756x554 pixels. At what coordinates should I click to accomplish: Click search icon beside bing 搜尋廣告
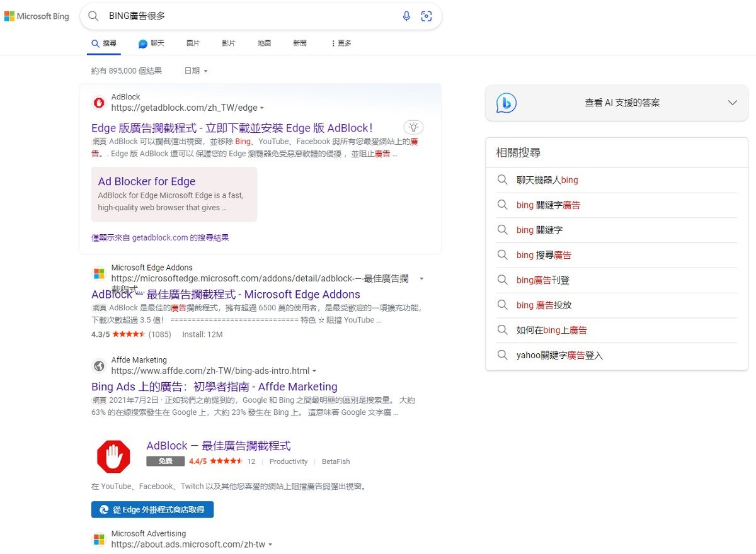[x=502, y=255]
